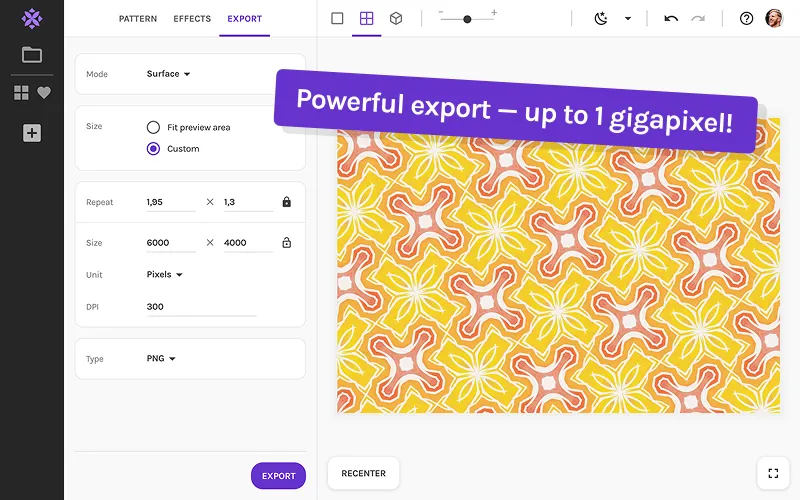This screenshot has width=800, height=500.
Task: Click the Recenter button
Action: click(363, 473)
